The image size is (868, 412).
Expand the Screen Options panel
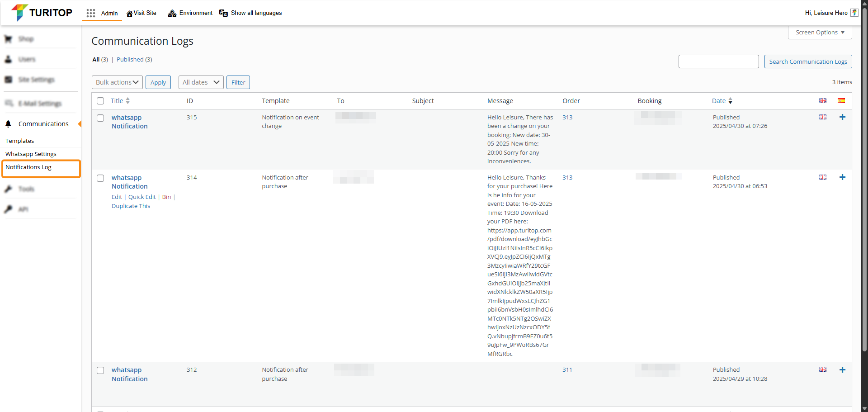[820, 33]
